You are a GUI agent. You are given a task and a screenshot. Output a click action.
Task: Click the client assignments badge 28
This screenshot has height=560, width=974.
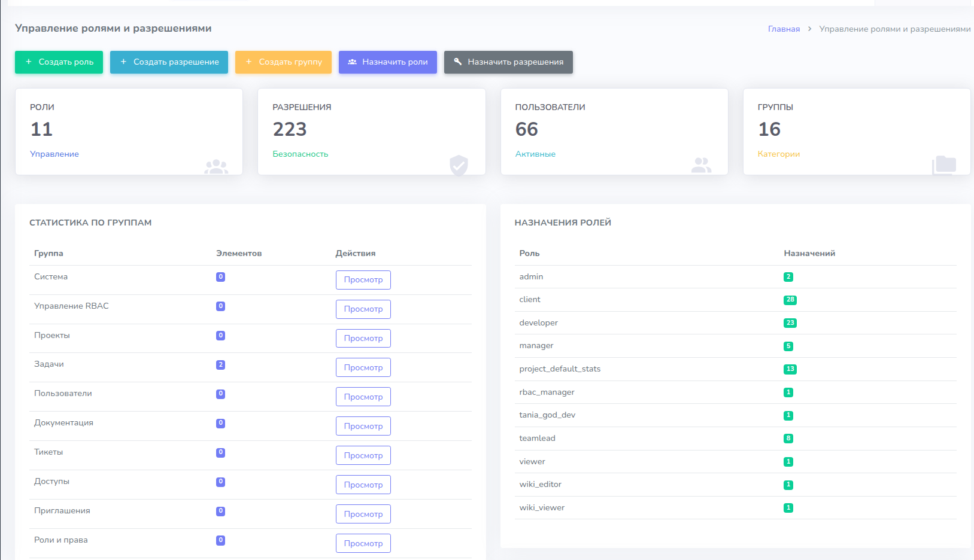[790, 300]
